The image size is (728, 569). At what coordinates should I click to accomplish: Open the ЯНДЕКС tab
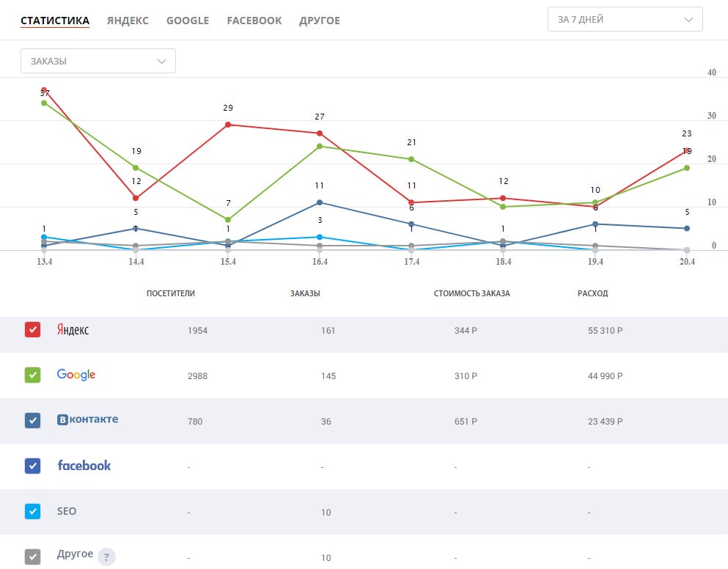(128, 21)
